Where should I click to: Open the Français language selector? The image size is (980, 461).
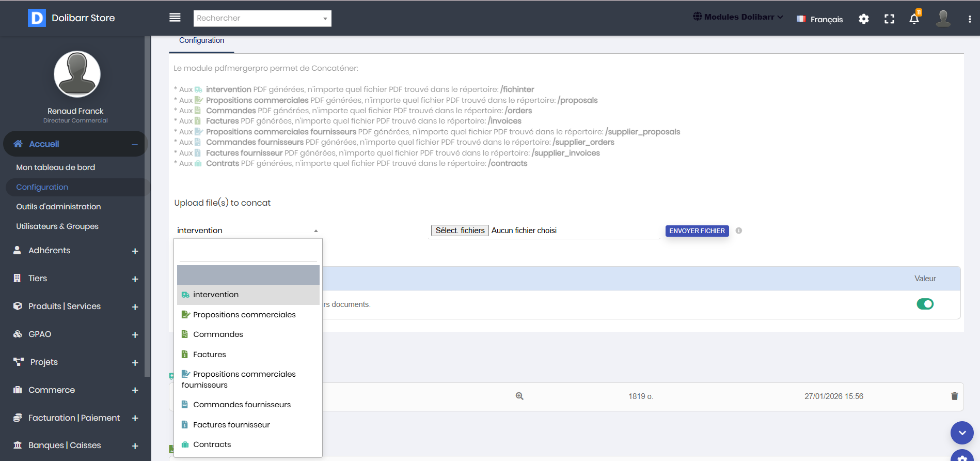point(819,19)
